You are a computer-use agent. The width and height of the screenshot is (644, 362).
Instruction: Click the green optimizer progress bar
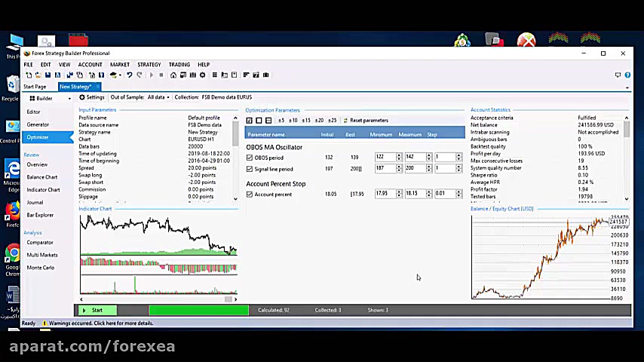tap(199, 310)
